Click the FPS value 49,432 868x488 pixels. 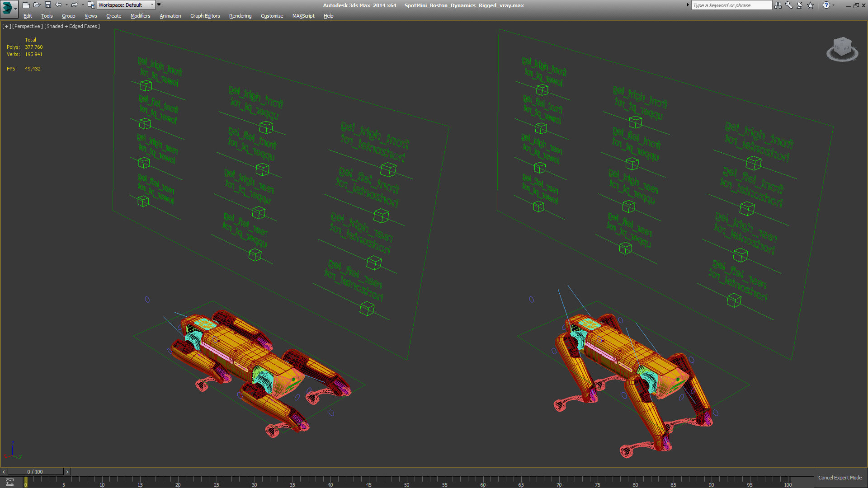pyautogui.click(x=33, y=69)
